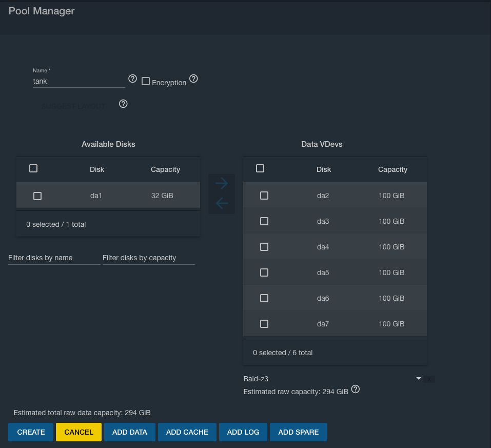491x448 pixels.
Task: Select the da5 disk name cell
Action: (x=323, y=272)
